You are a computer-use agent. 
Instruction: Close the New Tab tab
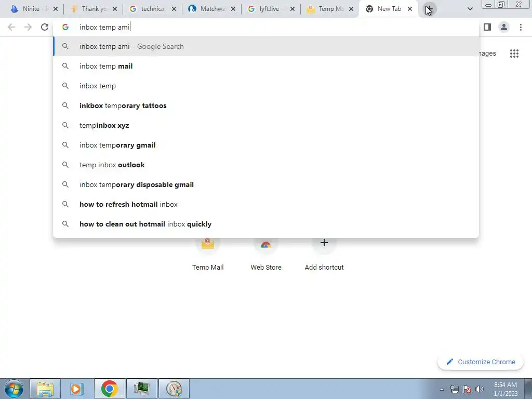[410, 9]
